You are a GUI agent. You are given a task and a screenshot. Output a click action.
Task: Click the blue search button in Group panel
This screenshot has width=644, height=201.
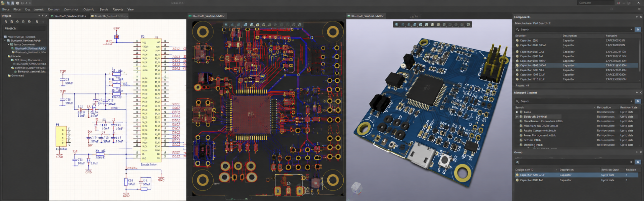click(x=638, y=162)
